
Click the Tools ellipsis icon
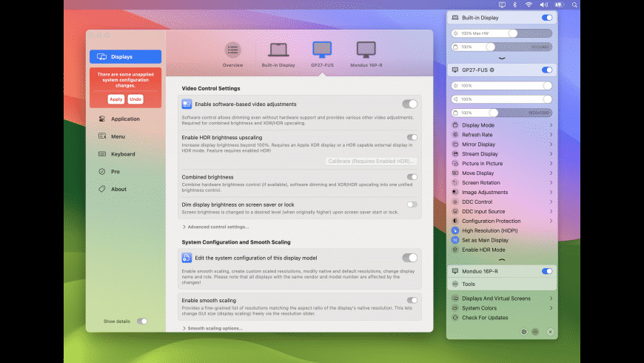click(x=455, y=284)
